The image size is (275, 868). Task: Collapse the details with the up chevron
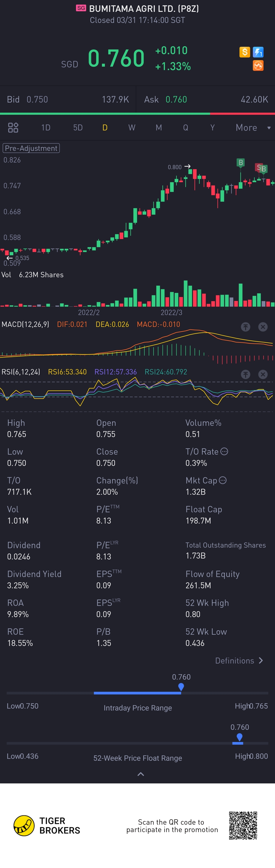pos(141,774)
